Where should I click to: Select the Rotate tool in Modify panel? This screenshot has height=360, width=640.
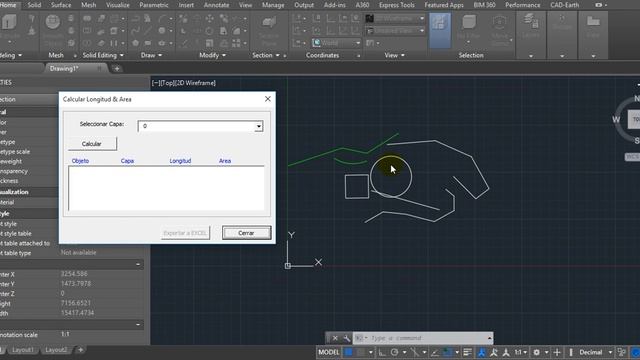(209, 31)
